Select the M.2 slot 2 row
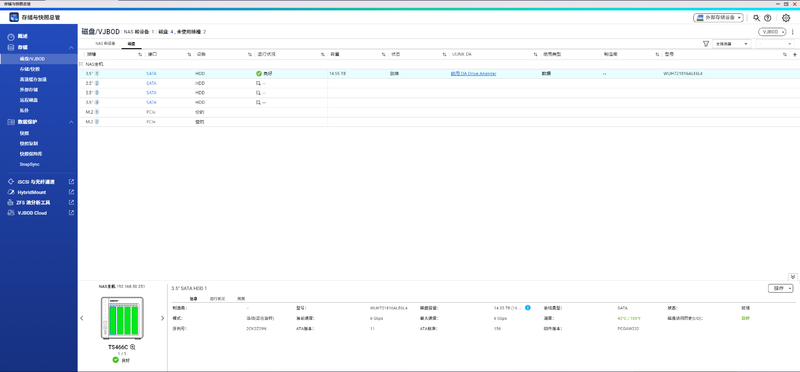Image resolution: width=800 pixels, height=372 pixels. click(x=439, y=122)
